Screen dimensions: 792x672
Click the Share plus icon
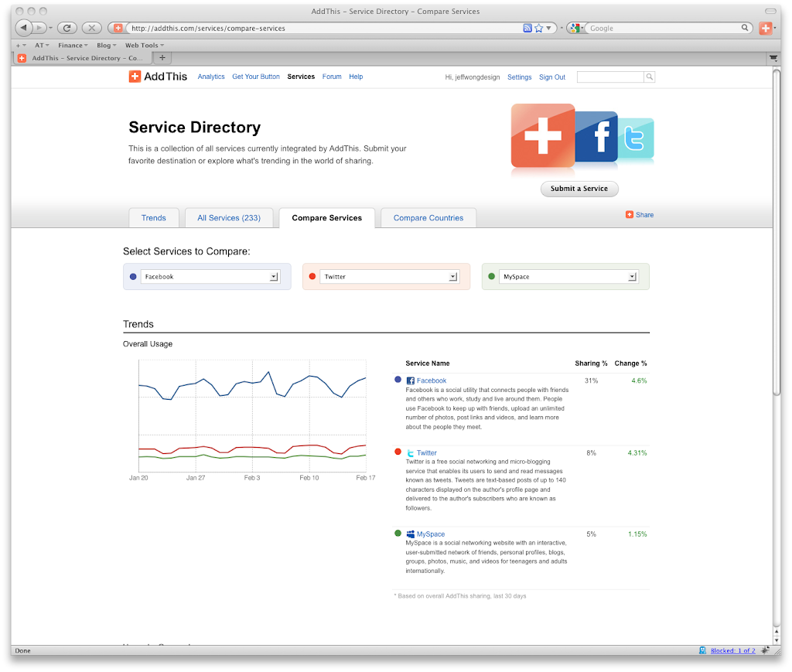coord(630,214)
